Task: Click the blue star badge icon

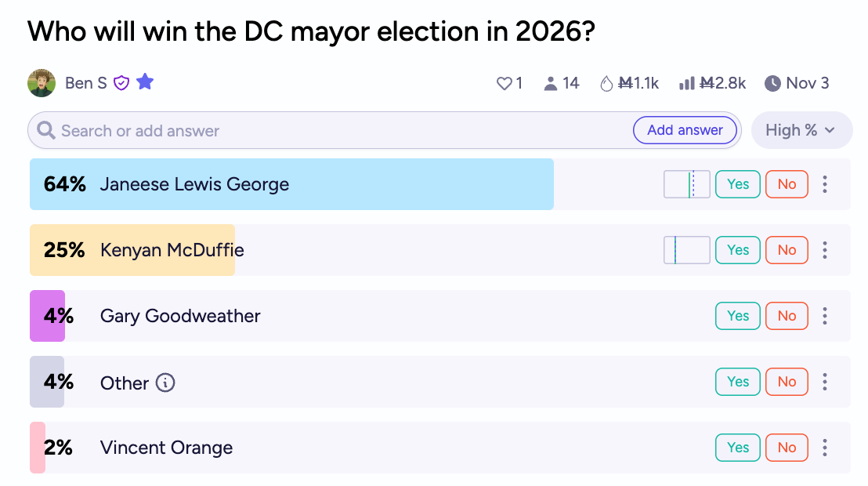Action: [145, 82]
